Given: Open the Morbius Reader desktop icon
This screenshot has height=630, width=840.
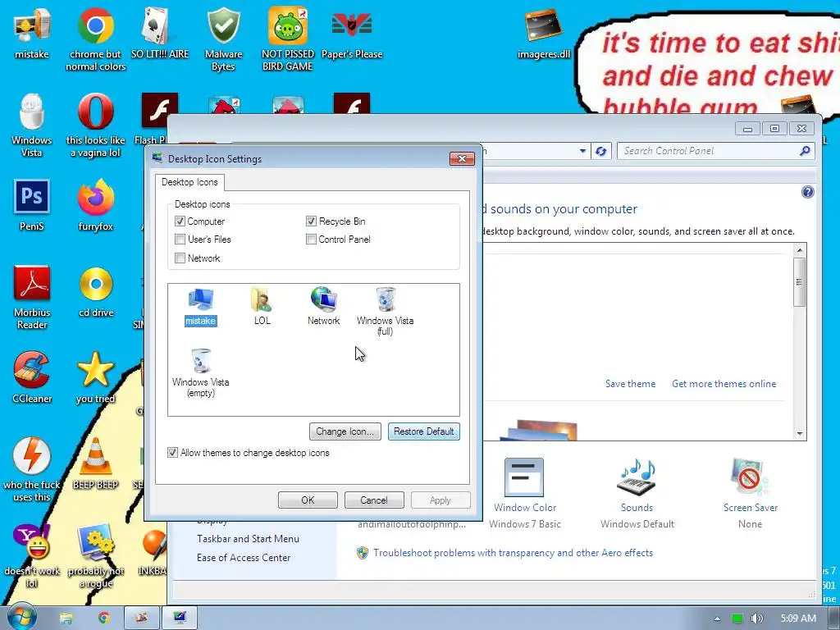Looking at the screenshot, I should (x=32, y=297).
